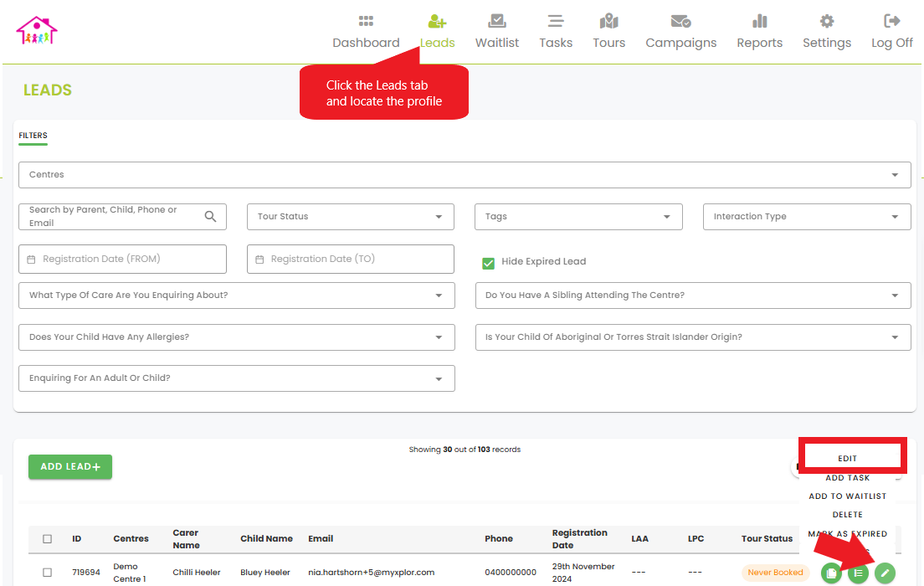The height and width of the screenshot is (586, 924).
Task: Click the Registration Date (TO) field
Action: click(351, 260)
